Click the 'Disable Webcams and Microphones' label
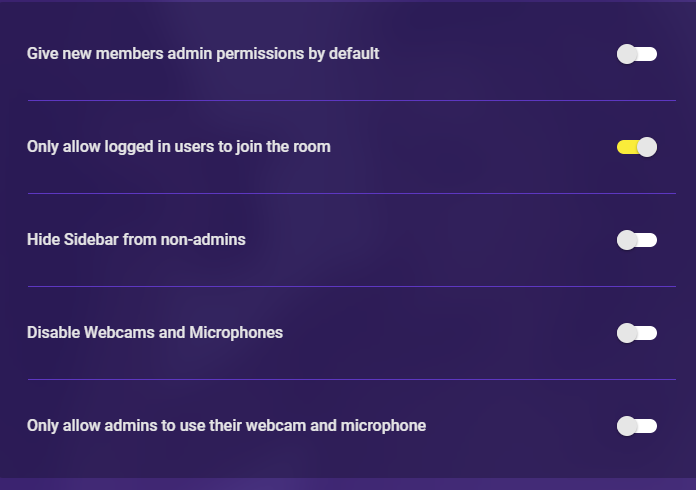696x490 pixels. click(155, 333)
